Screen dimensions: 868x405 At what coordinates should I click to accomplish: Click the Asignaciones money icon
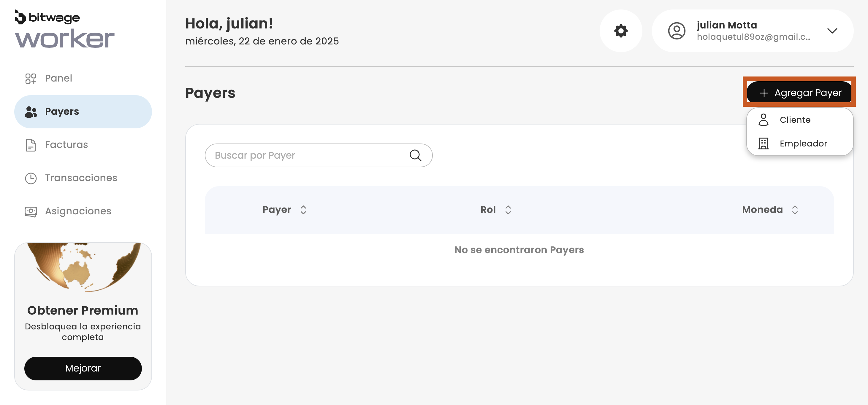click(31, 211)
